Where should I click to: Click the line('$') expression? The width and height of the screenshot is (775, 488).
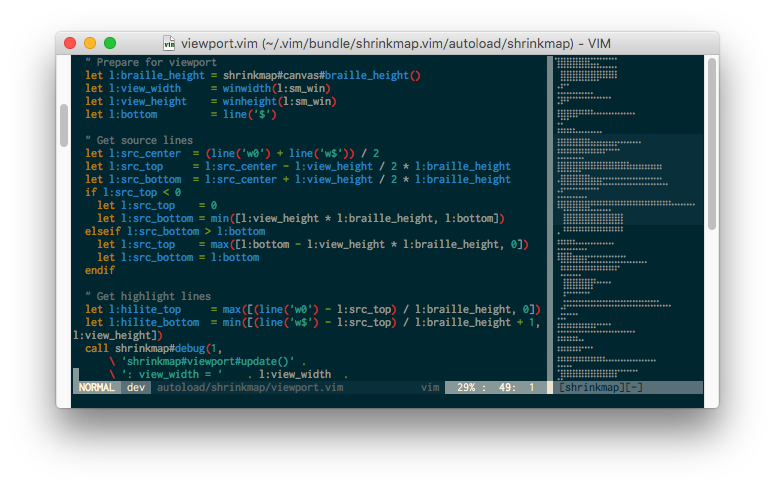point(250,114)
